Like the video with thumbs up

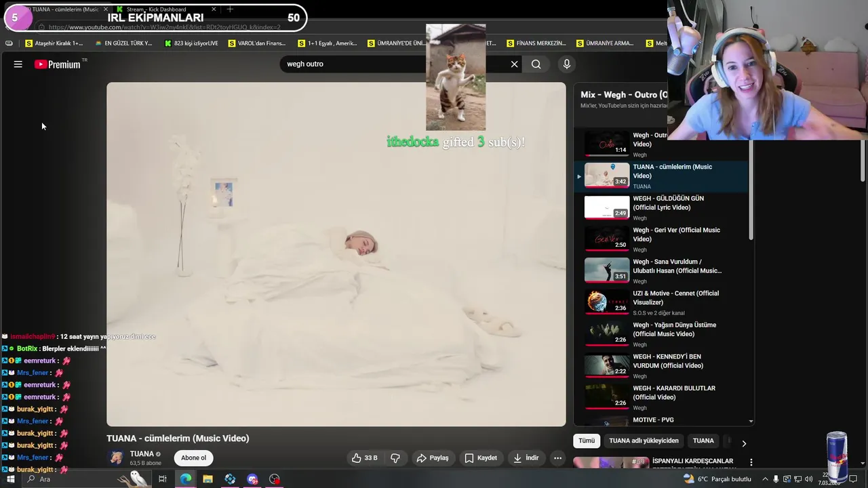[x=365, y=458]
